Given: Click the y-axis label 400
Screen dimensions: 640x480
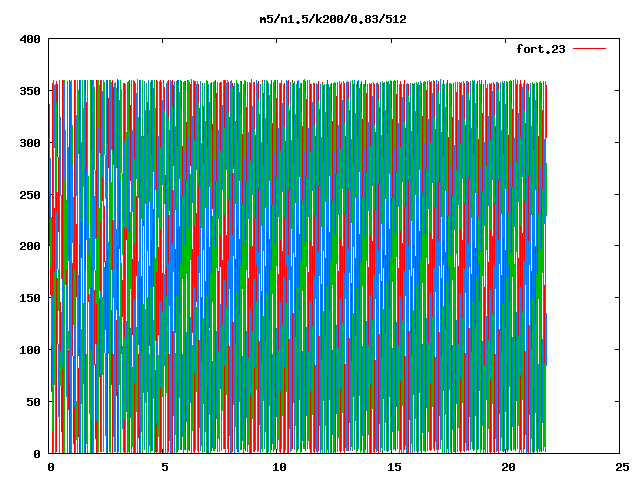Looking at the screenshot, I should click(x=30, y=39).
